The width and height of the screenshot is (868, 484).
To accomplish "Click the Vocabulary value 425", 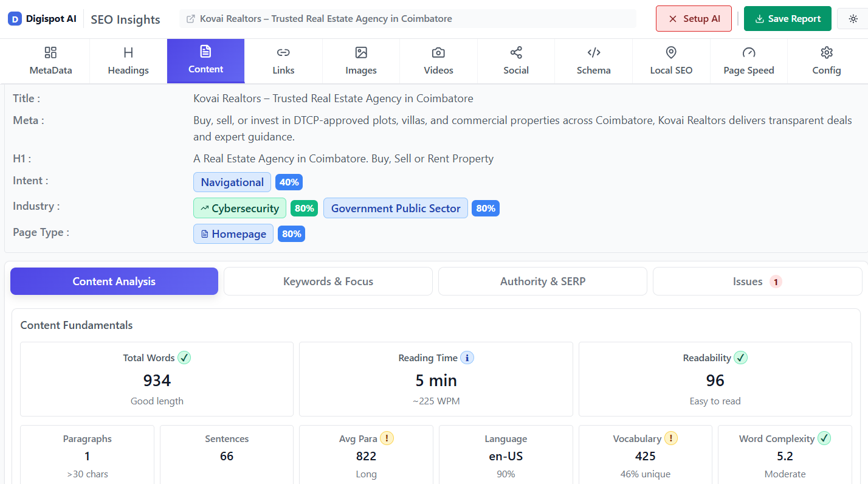I will click(x=646, y=456).
